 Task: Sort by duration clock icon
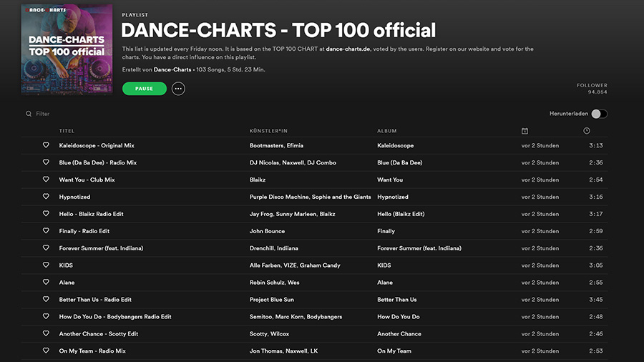click(587, 130)
